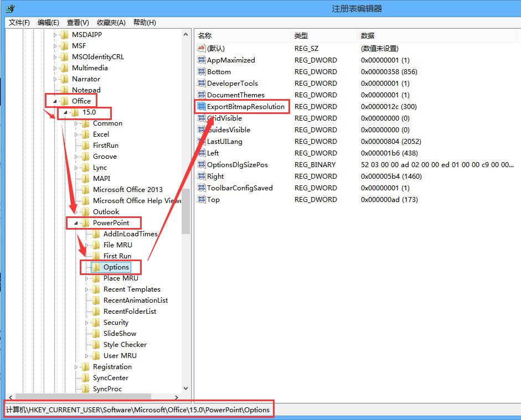Click the Microsoft Office 2013 folder icon

tap(86, 190)
